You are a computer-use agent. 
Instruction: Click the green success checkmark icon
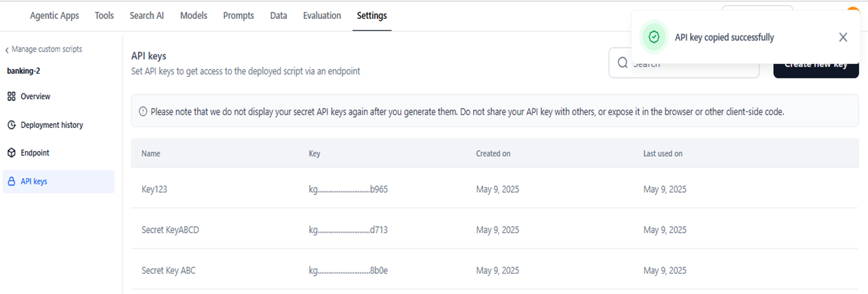click(654, 37)
